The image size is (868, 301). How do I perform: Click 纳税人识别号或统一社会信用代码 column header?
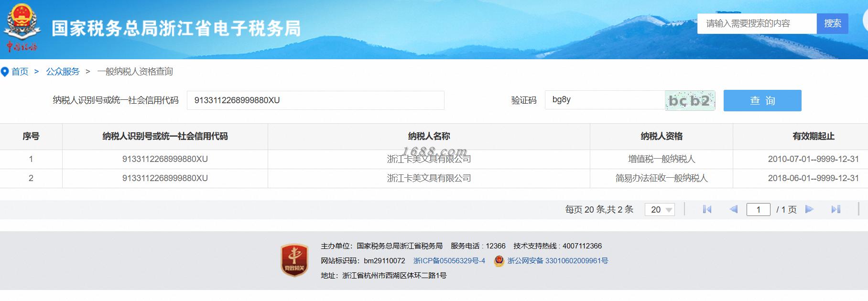point(165,137)
